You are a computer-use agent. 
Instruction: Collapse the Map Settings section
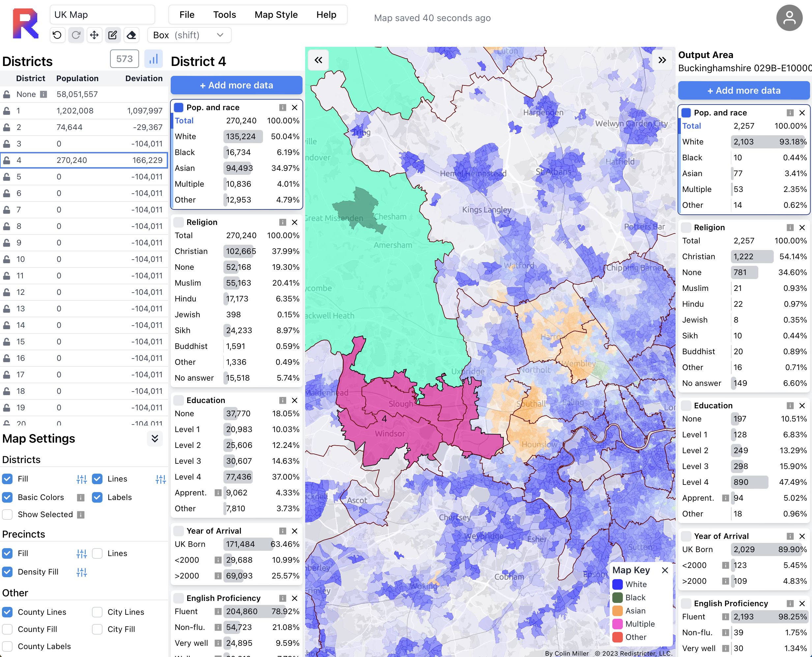pyautogui.click(x=155, y=439)
